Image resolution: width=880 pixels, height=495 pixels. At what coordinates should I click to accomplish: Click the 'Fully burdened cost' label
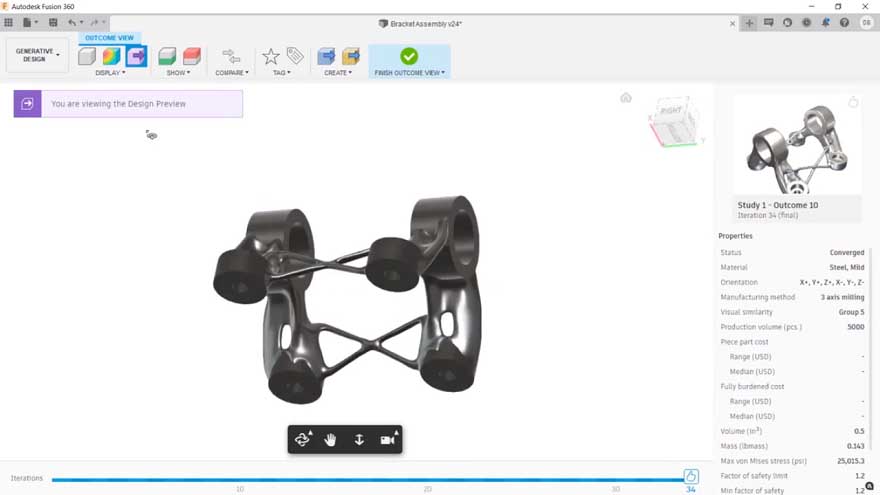752,387
